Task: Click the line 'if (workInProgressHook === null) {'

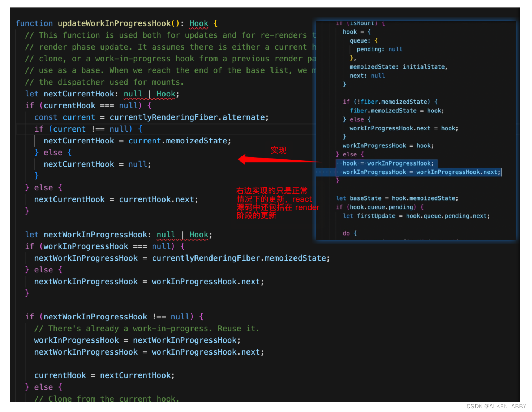Action: 105,246
